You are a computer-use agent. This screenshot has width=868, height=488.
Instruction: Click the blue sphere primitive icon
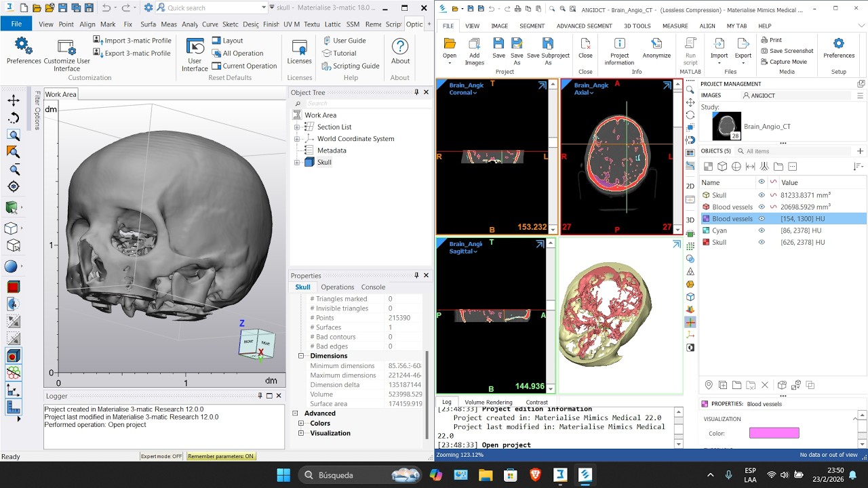click(x=11, y=266)
